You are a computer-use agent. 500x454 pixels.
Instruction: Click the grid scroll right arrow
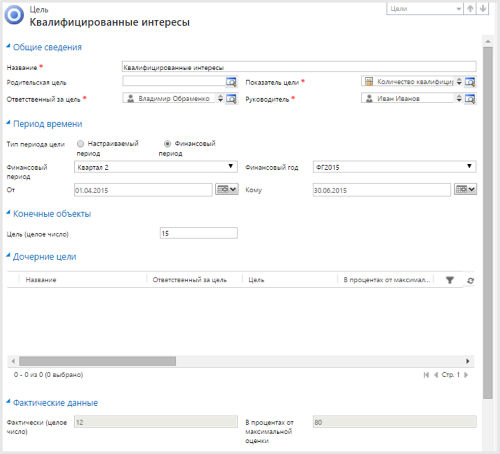point(468,361)
